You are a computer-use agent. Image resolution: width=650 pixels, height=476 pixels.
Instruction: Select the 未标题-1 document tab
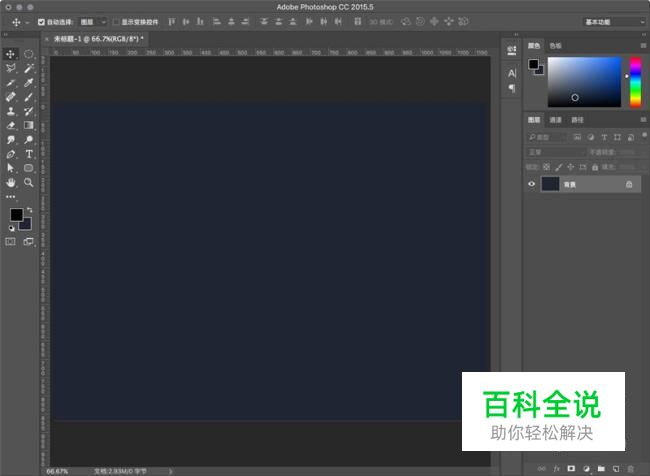[99, 39]
